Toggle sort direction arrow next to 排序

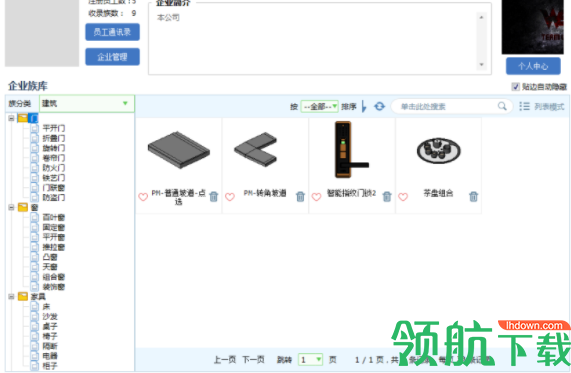[364, 106]
